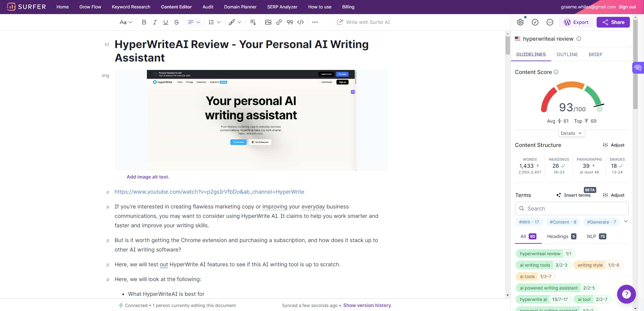The height and width of the screenshot is (311, 644).
Task: Open the list formatting dropdown
Action: (x=214, y=22)
